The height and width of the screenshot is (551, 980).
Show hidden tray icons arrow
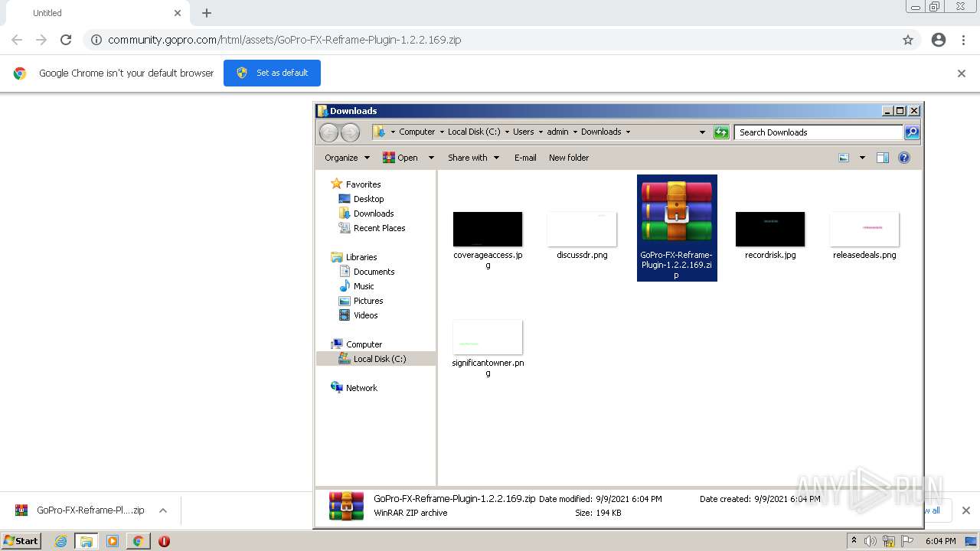[x=854, y=540]
